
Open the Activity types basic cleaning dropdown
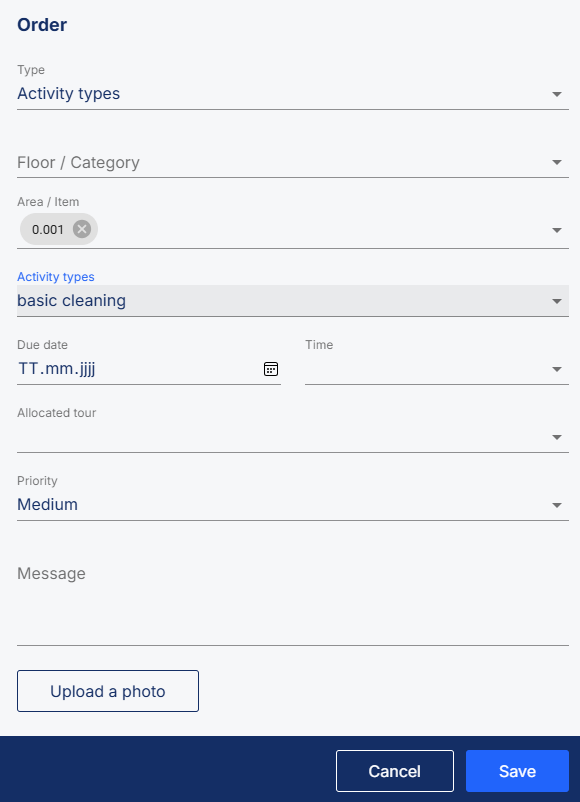(x=293, y=301)
